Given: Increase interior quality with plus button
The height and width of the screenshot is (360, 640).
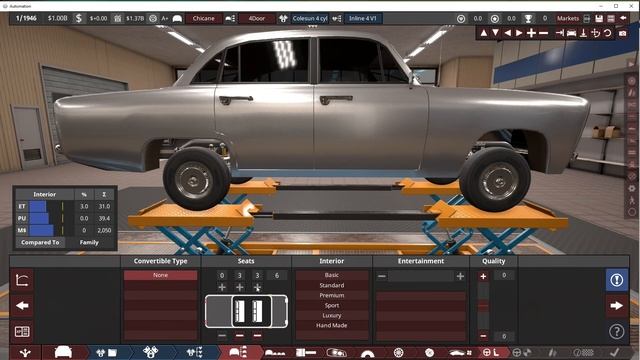Looking at the screenshot, I should pyautogui.click(x=483, y=276).
